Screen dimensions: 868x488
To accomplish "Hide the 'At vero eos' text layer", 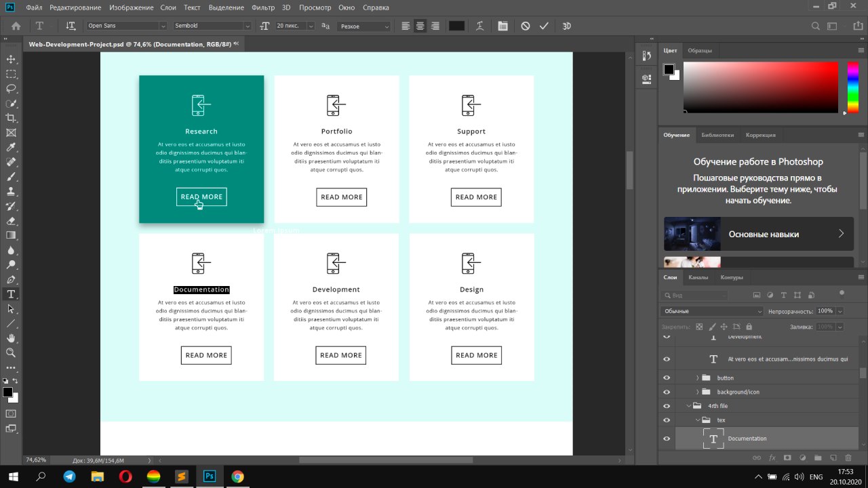I will (667, 359).
